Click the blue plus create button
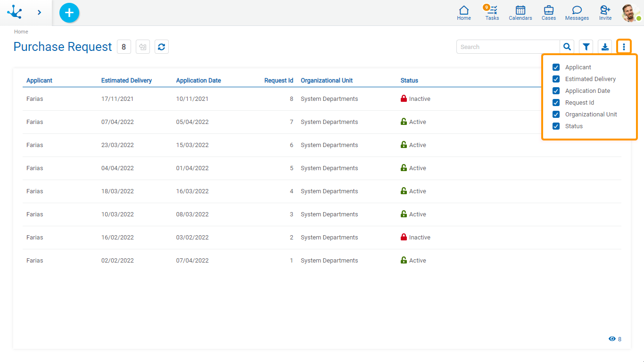The height and width of the screenshot is (362, 644). point(69,13)
